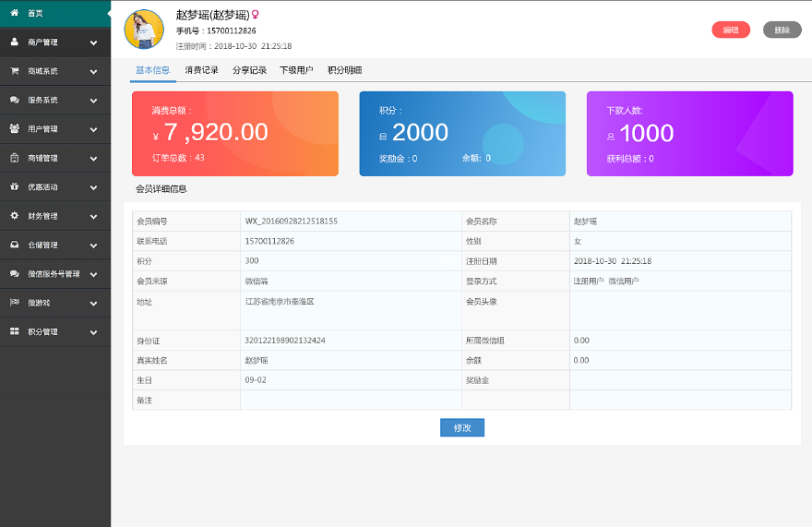Expand the 微游戏 menu chevron
812x527 pixels.
[x=94, y=304]
